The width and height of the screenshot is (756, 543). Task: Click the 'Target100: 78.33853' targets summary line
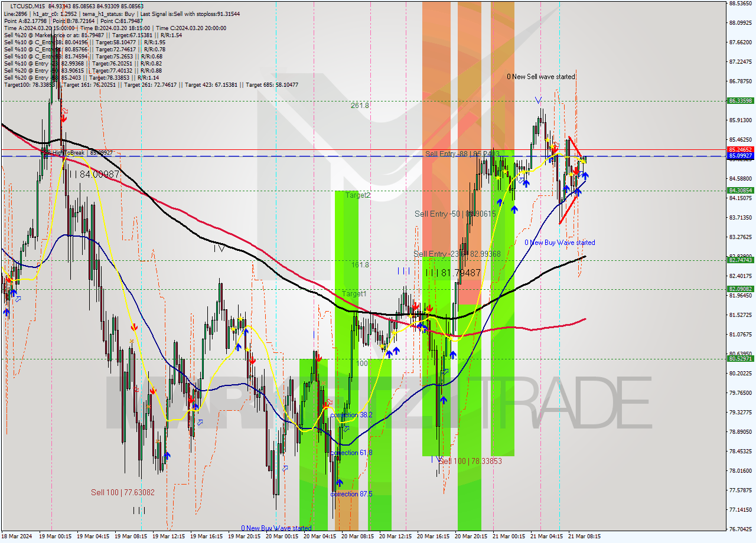tap(151, 84)
